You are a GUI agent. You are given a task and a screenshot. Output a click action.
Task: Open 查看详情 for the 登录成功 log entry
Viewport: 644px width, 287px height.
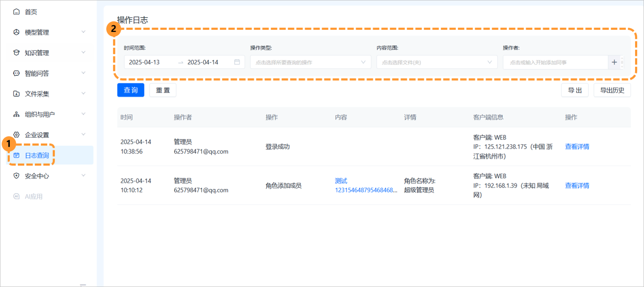point(577,146)
